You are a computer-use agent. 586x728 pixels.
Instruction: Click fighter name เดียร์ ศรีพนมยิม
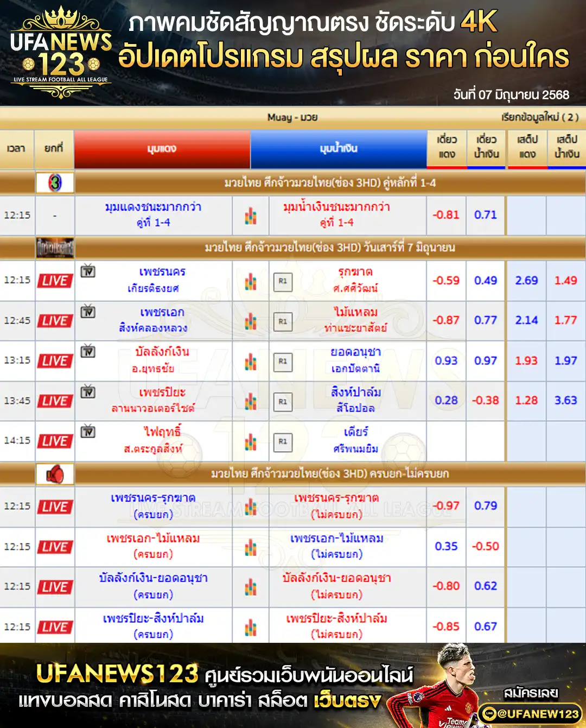tap(355, 440)
